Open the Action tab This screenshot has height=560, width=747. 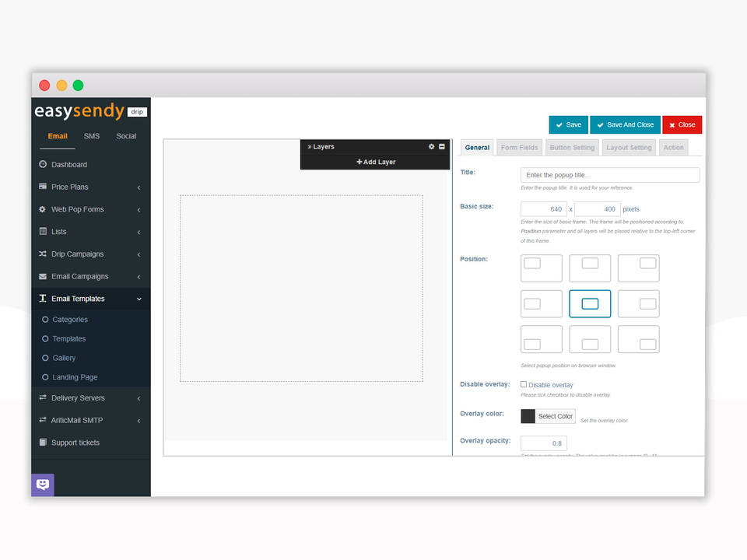click(x=674, y=148)
